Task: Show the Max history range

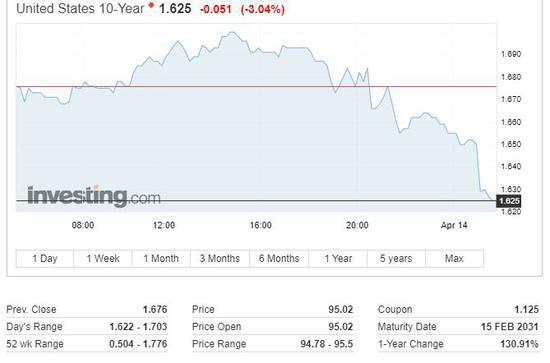Action: point(455,258)
